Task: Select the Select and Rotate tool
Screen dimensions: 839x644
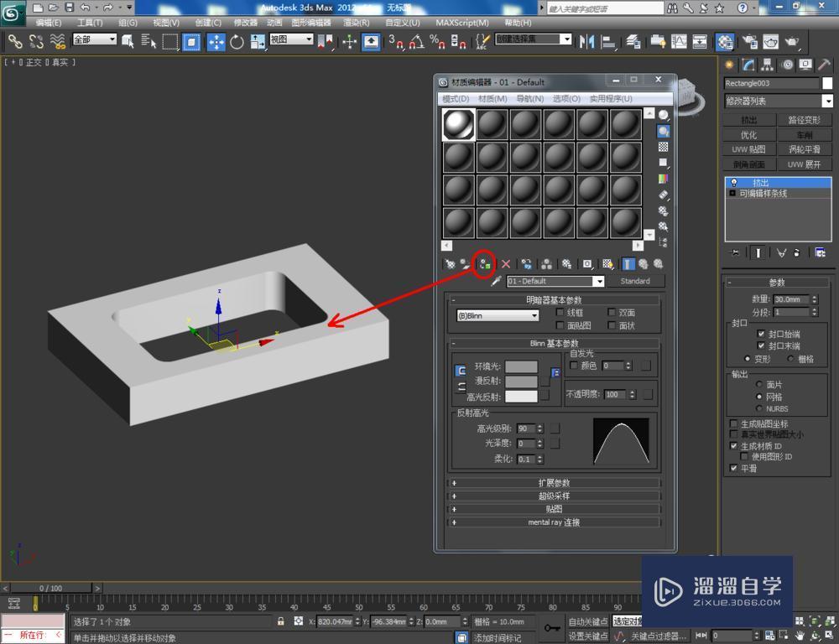Action: coord(237,41)
